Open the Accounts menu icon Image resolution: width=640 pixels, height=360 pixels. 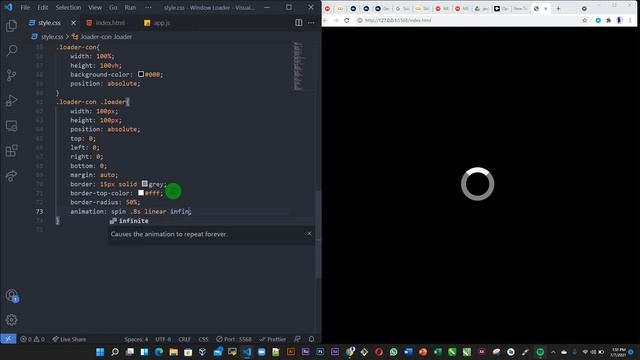tap(11, 295)
